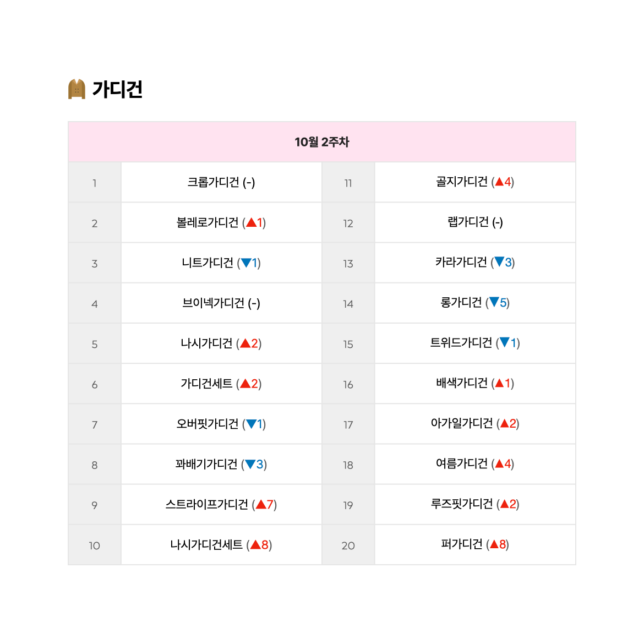Select the 랩가디건 keyword
The image size is (644, 644).
pyautogui.click(x=468, y=222)
